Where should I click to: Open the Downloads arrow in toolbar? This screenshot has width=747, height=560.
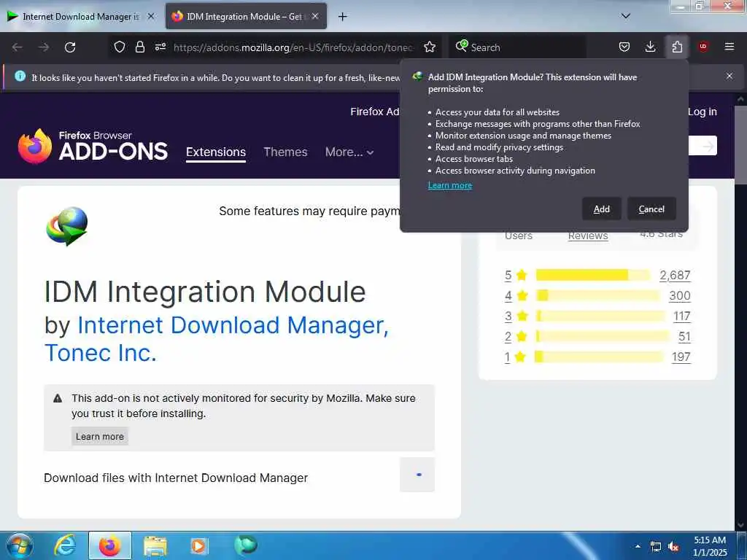pos(650,47)
